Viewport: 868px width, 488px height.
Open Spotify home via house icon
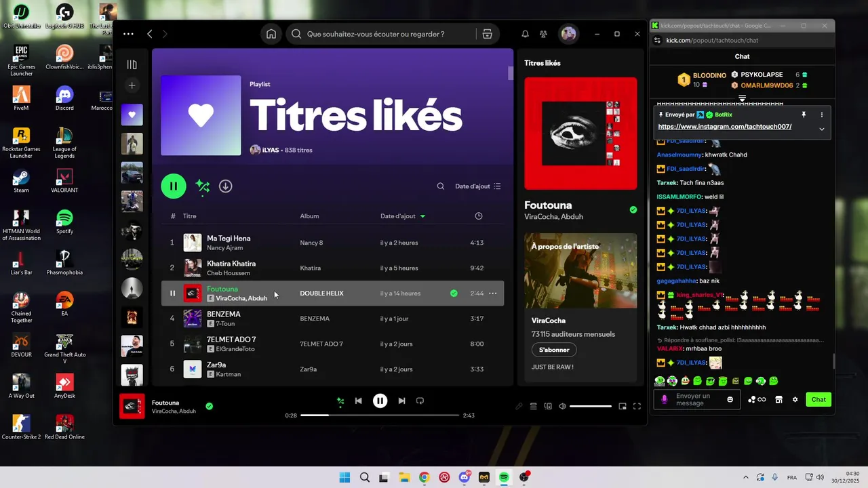[x=271, y=34]
